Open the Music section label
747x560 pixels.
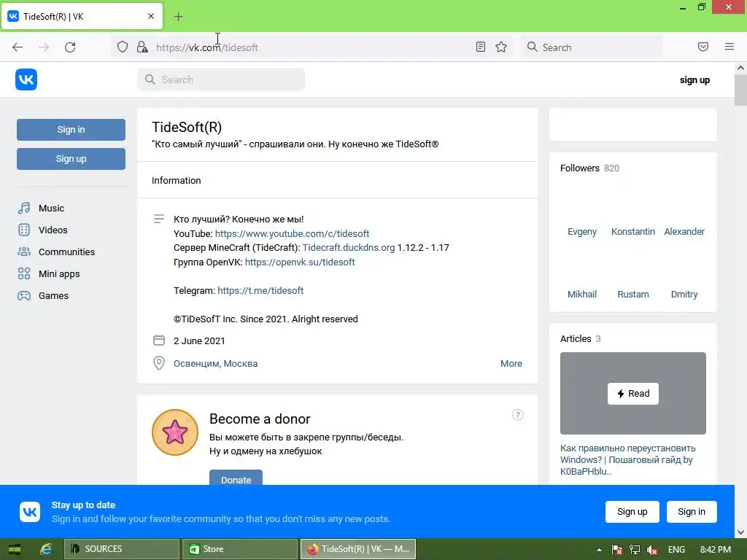(52, 208)
